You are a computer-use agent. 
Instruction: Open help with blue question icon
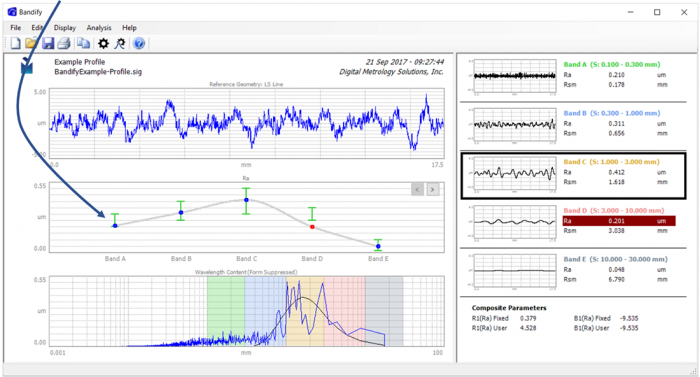click(139, 43)
